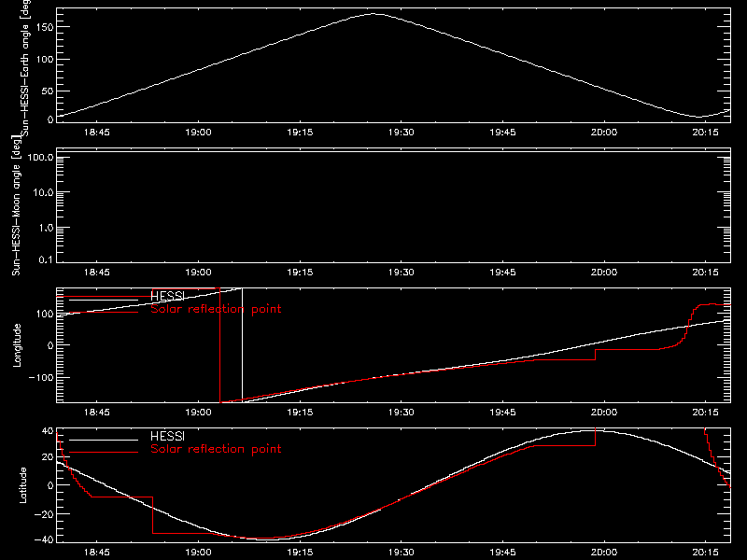This screenshot has height=560, width=747.
Task: Click the Sun-HESSI-Earth angle axis title
Action: (25, 66)
